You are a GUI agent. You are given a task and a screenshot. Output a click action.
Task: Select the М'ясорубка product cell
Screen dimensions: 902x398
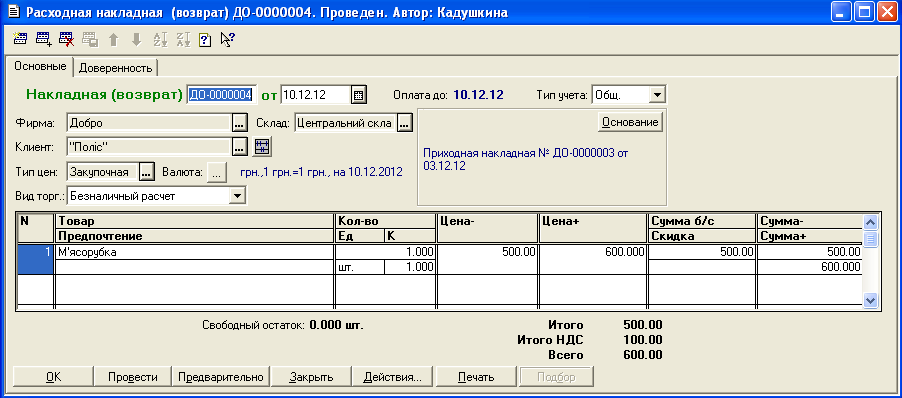pyautogui.click(x=194, y=252)
